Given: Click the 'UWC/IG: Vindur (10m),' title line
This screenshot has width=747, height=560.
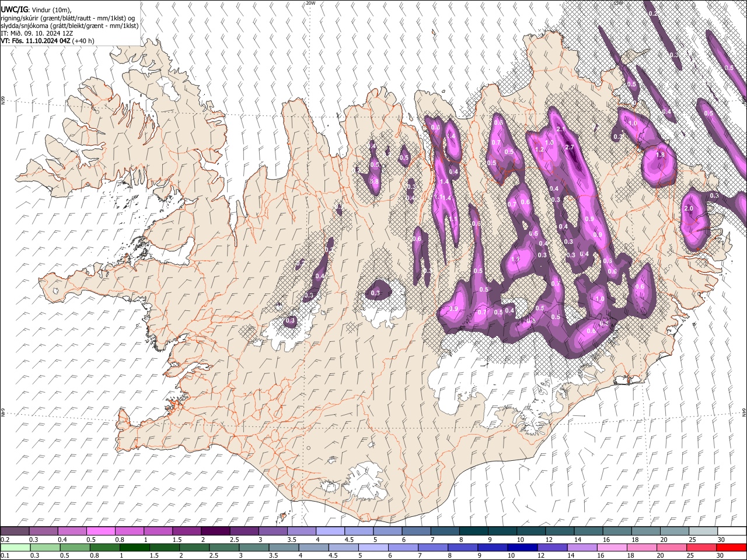Looking at the screenshot, I should coord(36,9).
